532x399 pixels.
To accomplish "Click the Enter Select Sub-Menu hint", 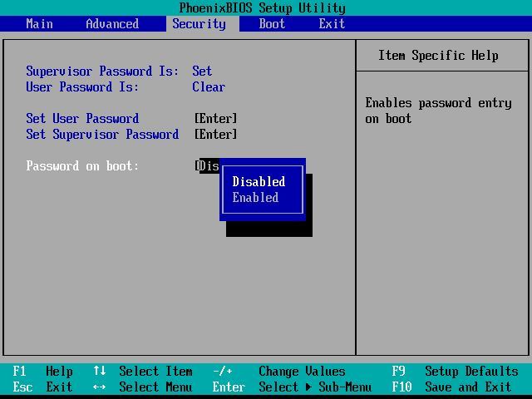I will point(292,387).
